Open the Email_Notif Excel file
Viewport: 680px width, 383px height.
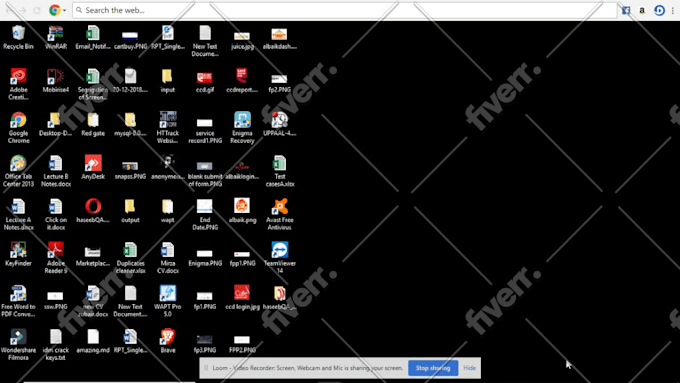click(x=93, y=37)
